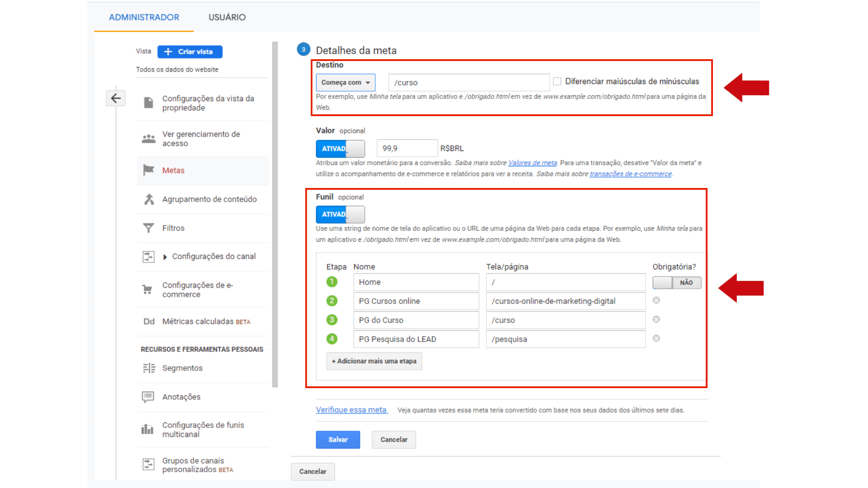Click name field PG Pesquisa do LEAD
This screenshot has width=868, height=488.
point(416,339)
